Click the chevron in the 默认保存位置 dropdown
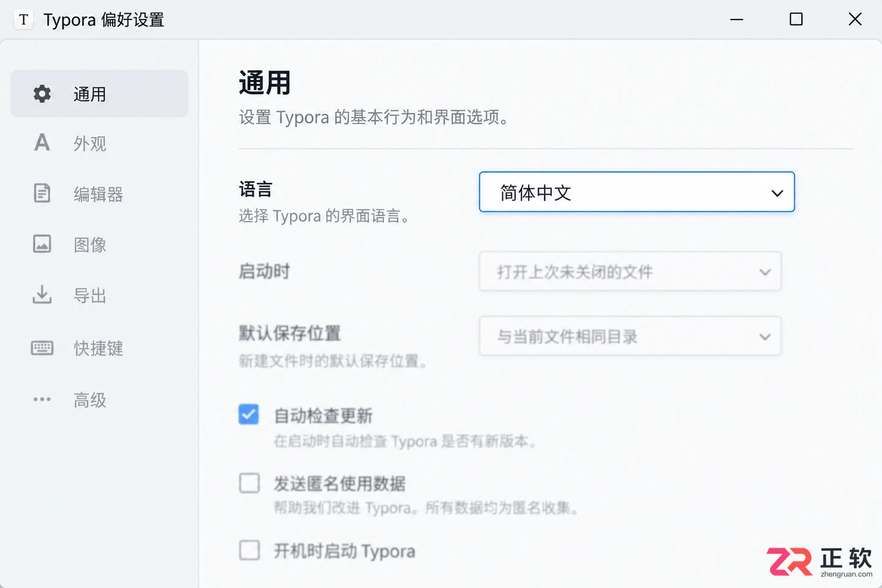The height and width of the screenshot is (588, 882). coord(765,337)
